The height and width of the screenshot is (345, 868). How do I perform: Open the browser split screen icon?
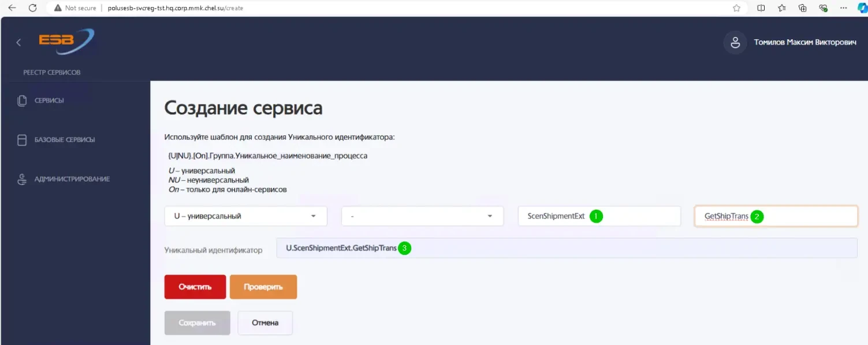click(x=761, y=8)
